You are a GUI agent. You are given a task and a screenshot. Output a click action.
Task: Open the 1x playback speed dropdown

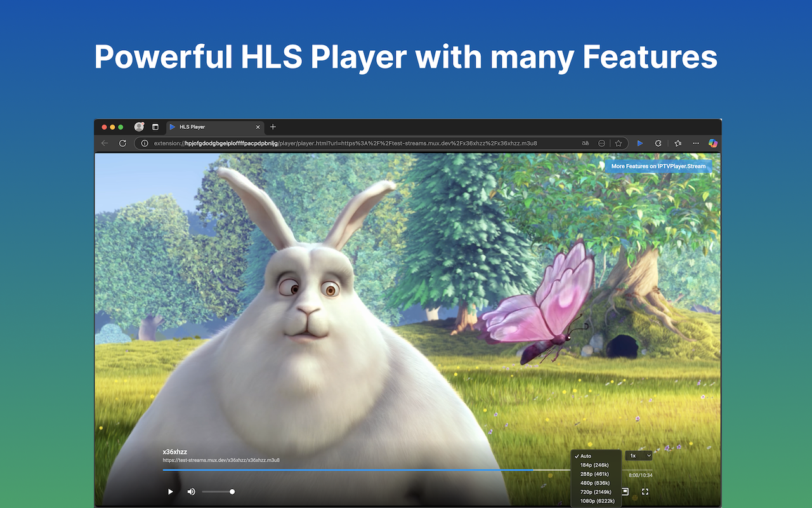639,455
